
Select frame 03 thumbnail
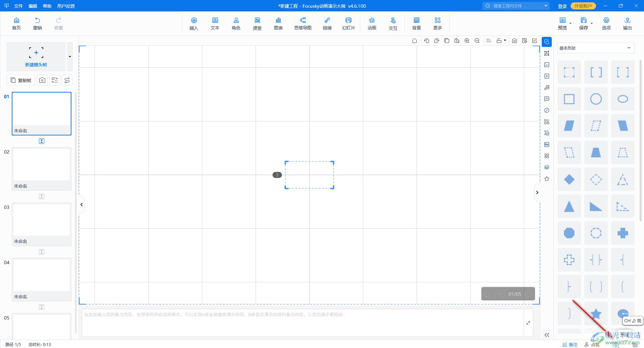point(42,224)
